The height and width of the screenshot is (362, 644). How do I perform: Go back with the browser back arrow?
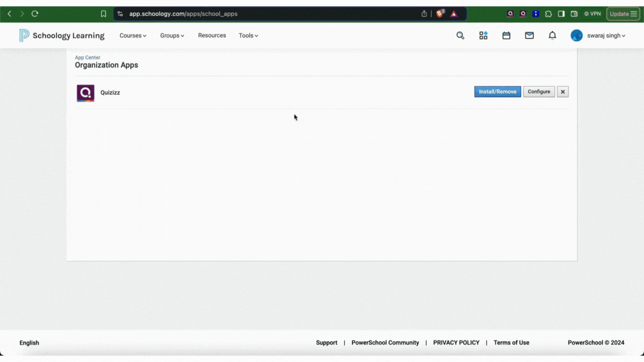[x=10, y=13]
